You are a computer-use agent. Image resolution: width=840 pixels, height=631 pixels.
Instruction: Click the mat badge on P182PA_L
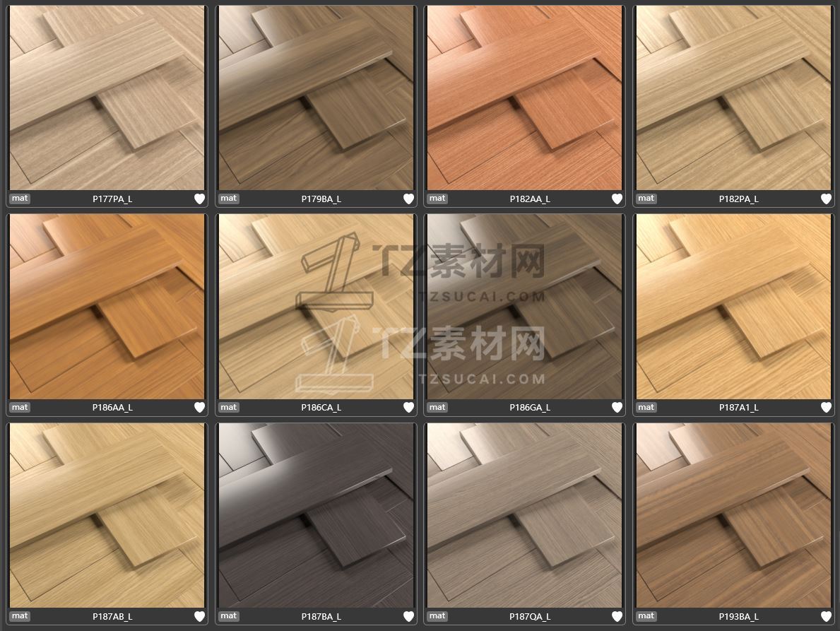646,198
